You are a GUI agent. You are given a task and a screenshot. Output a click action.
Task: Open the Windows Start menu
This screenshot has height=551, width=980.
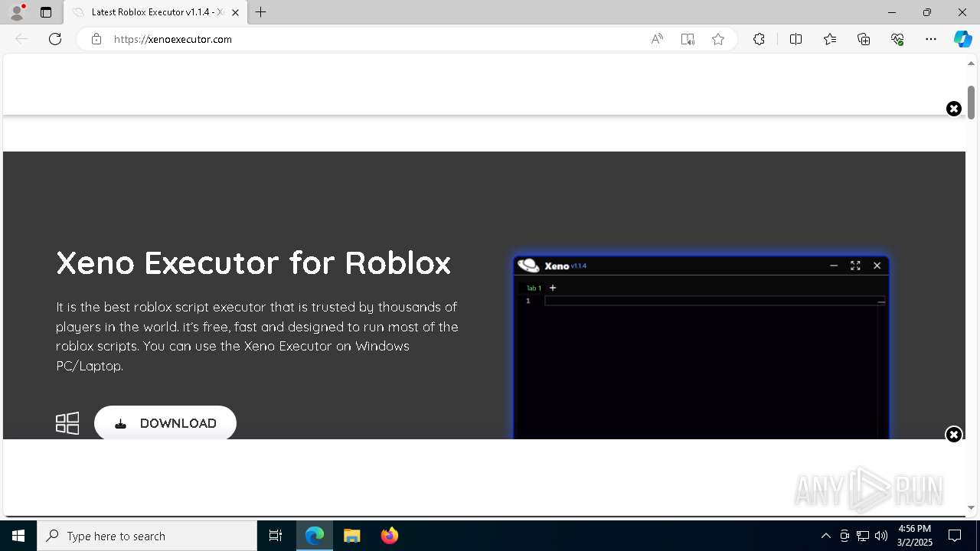pos(18,536)
